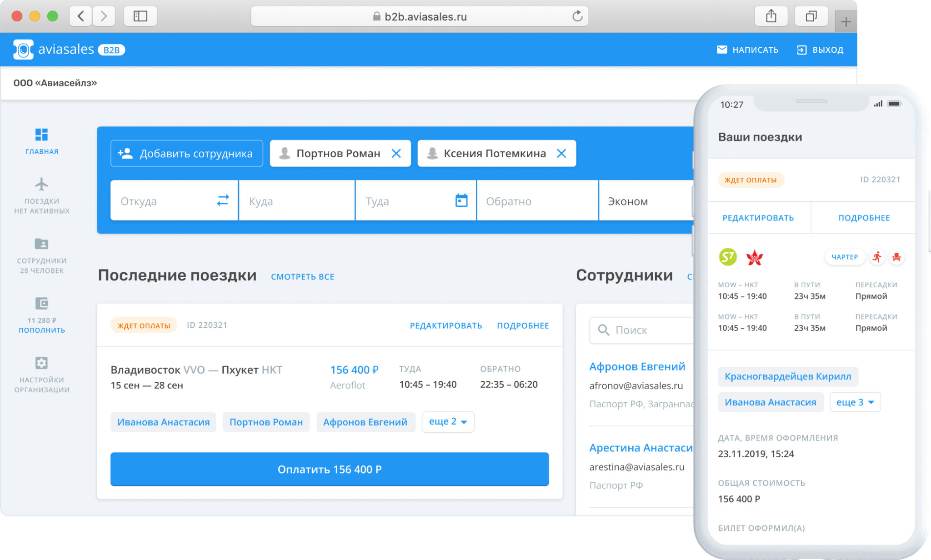
Task: Click Редактировать tab on phone
Action: (x=758, y=218)
